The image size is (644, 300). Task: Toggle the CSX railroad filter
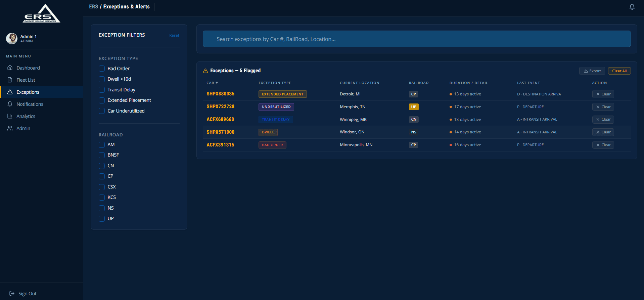[x=102, y=187]
